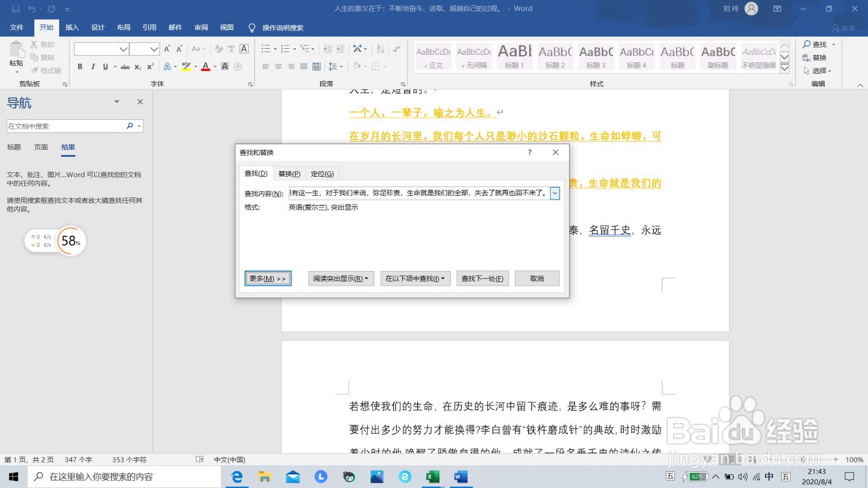Screen dimensions: 868x488
Task: Apply superscript formatting
Action: coord(150,67)
